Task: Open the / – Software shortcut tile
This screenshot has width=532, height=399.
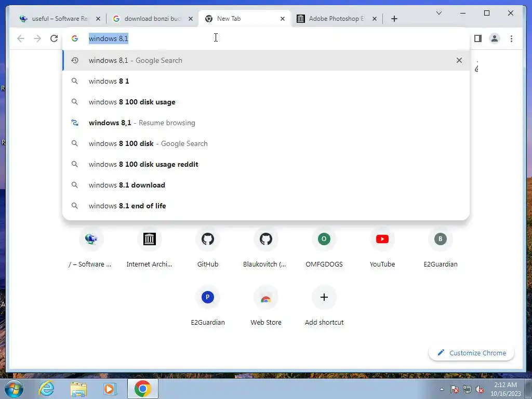Action: 91,248
